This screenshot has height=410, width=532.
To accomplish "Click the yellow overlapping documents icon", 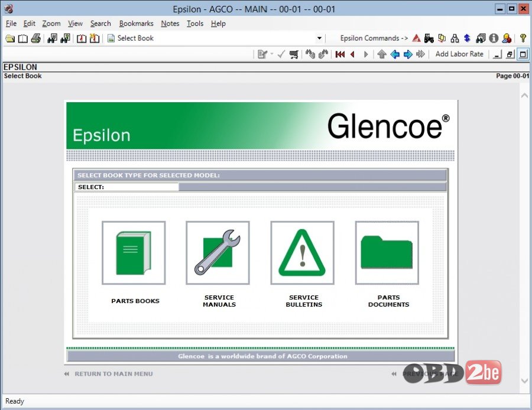I will [442, 38].
